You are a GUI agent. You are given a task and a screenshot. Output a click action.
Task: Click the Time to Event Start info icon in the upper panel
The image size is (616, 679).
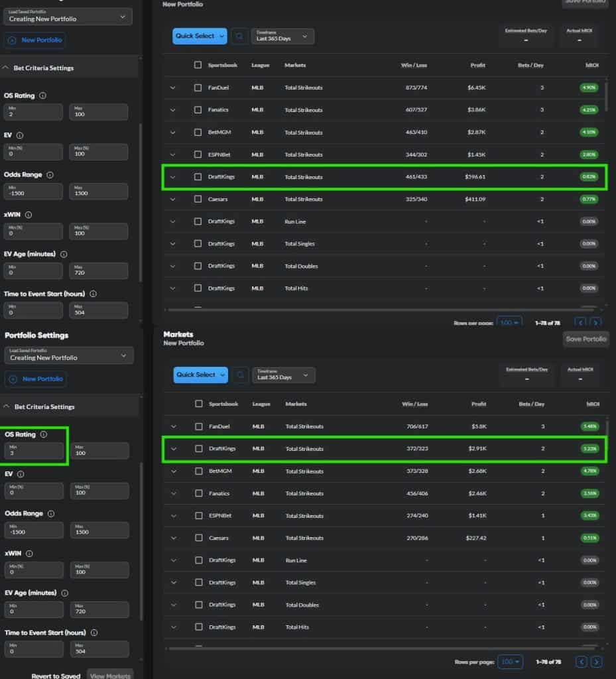coord(93,294)
